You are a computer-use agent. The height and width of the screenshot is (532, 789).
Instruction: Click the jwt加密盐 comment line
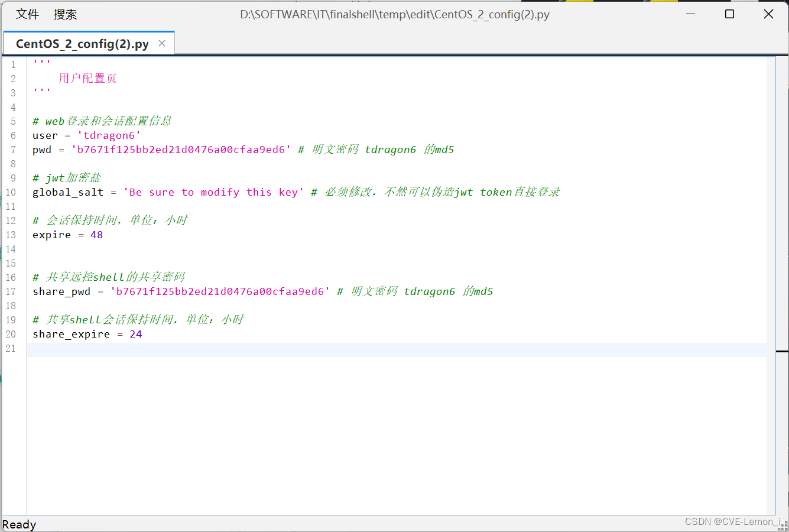point(66,177)
